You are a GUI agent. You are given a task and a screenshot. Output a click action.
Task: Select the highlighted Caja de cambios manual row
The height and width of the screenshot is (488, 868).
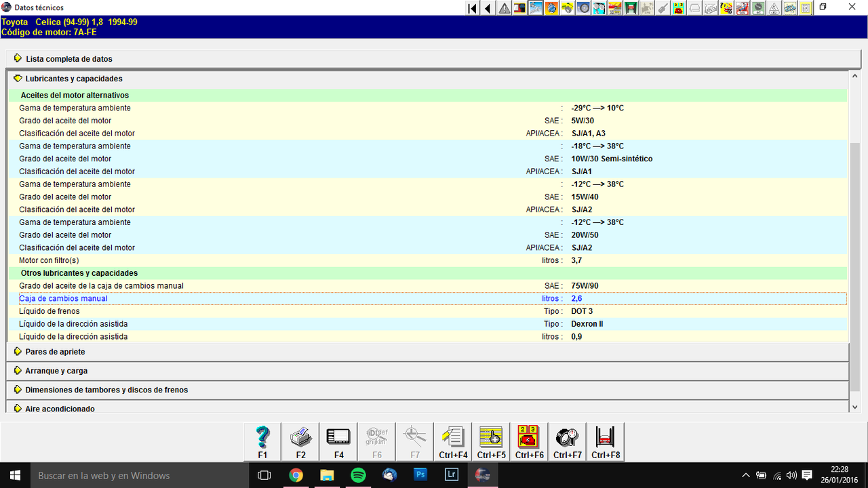(433, 298)
